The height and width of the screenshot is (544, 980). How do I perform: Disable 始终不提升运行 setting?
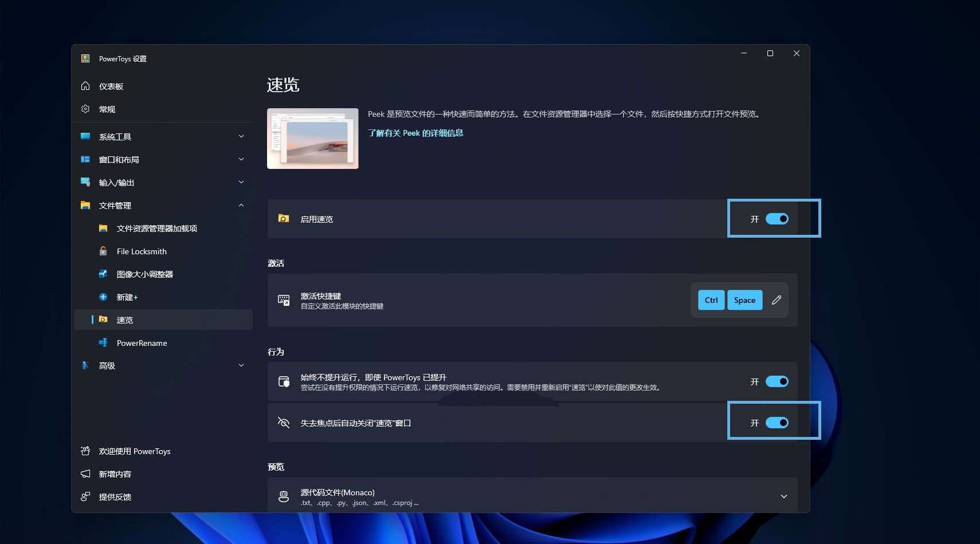tap(778, 381)
